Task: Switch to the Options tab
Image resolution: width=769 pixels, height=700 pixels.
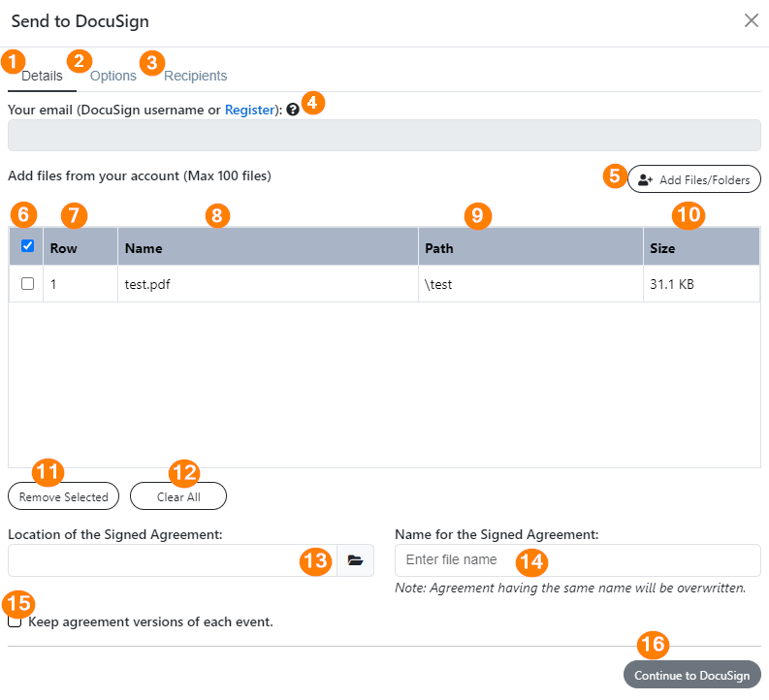Action: [x=112, y=76]
